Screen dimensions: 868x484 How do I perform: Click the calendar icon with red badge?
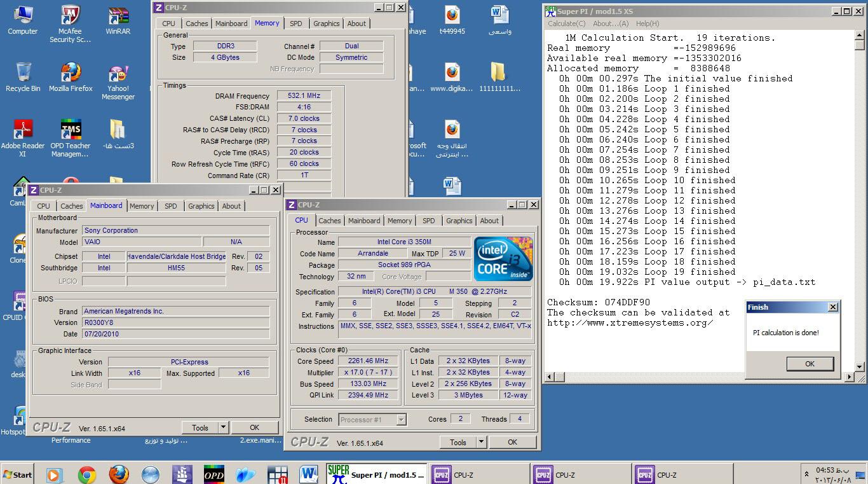click(278, 474)
